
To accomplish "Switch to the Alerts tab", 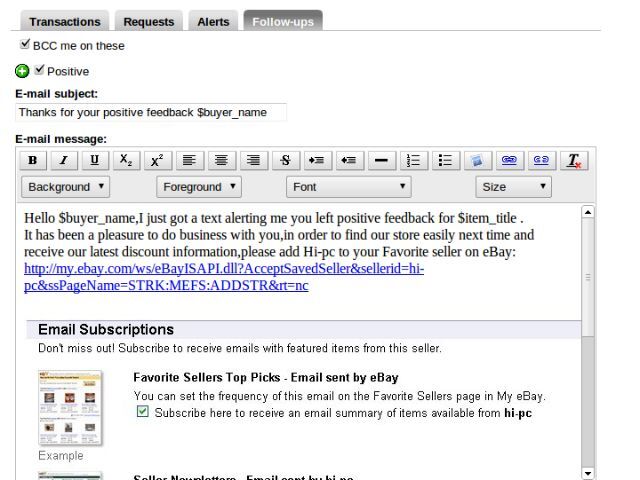I will point(213,21).
